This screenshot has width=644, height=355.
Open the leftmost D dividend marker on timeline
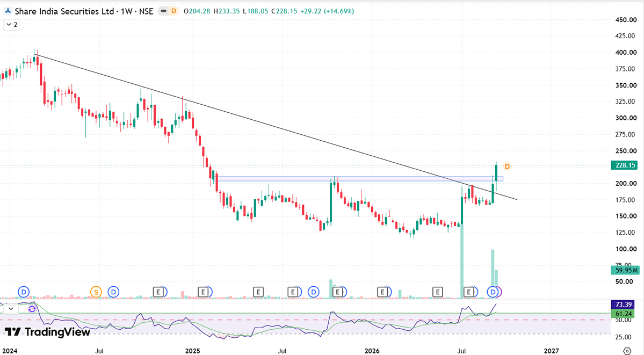24,292
